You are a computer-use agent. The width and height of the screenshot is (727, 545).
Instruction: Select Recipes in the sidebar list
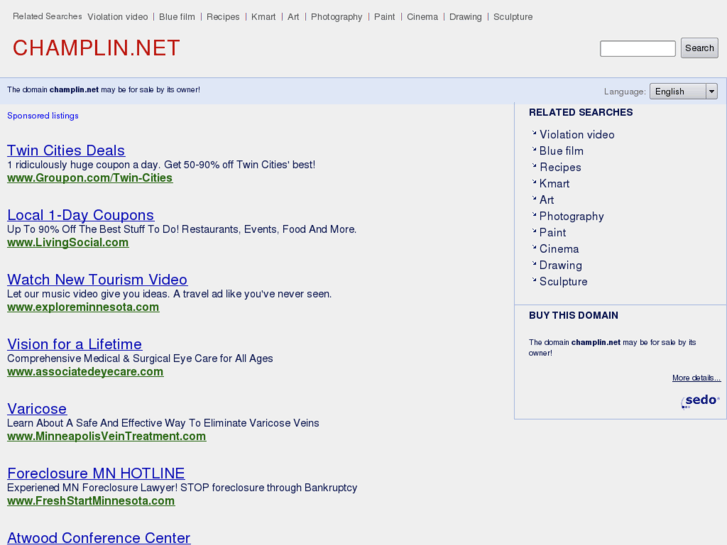tap(560, 167)
